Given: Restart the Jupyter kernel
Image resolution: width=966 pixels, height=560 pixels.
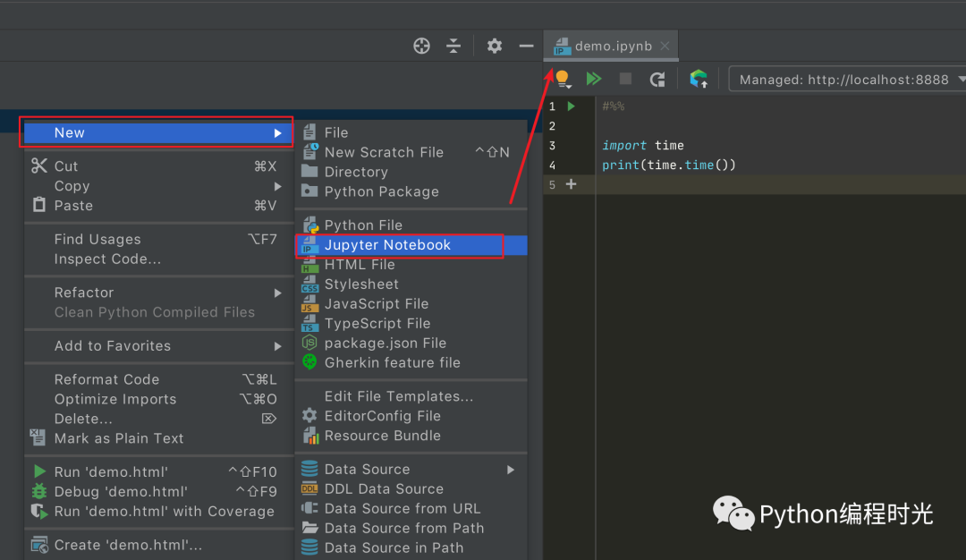Looking at the screenshot, I should (657, 79).
